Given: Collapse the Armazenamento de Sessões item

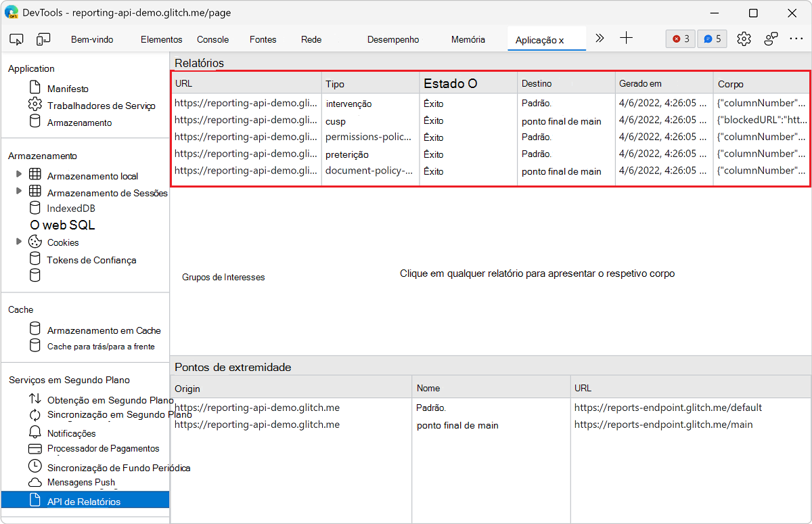Looking at the screenshot, I should pyautogui.click(x=20, y=192).
